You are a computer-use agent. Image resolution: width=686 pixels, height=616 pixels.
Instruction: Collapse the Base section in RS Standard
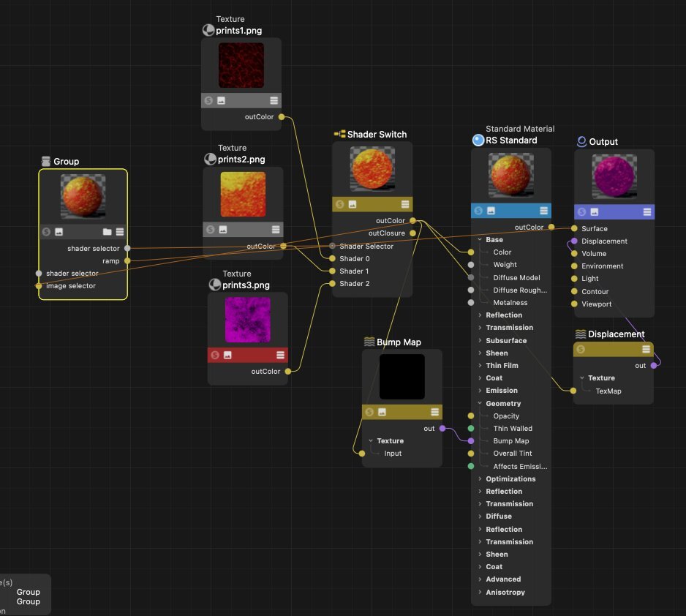480,239
